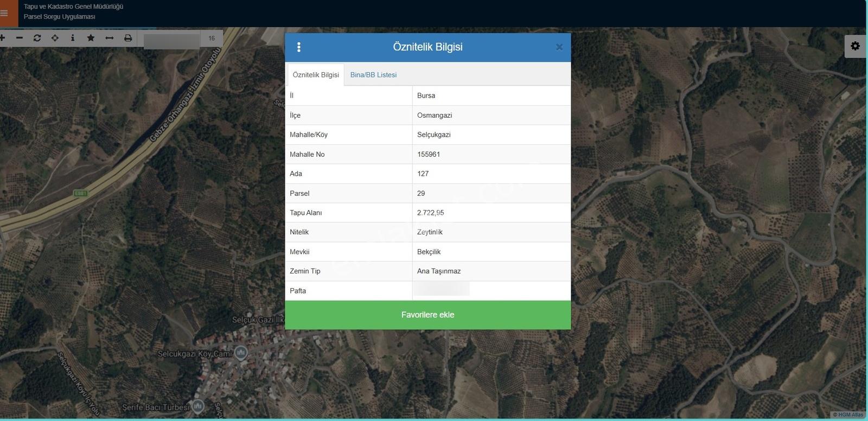Click the refresh arrows icon
Viewport: 868px width, 421px height.
(37, 38)
